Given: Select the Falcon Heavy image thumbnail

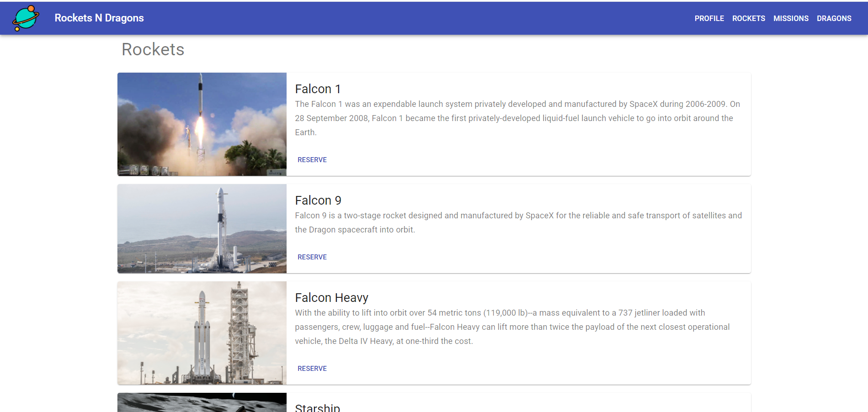Looking at the screenshot, I should pyautogui.click(x=202, y=333).
